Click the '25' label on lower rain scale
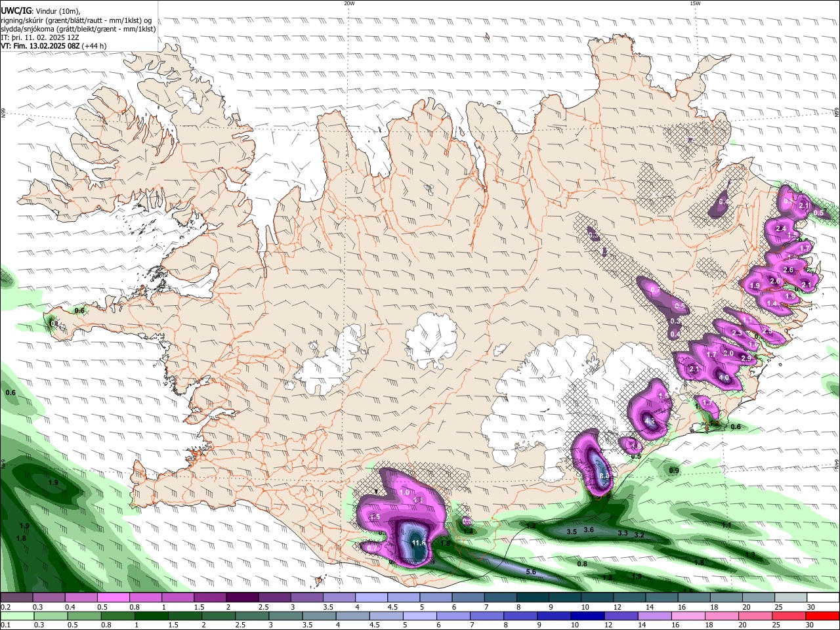The height and width of the screenshot is (630, 840). (777, 625)
